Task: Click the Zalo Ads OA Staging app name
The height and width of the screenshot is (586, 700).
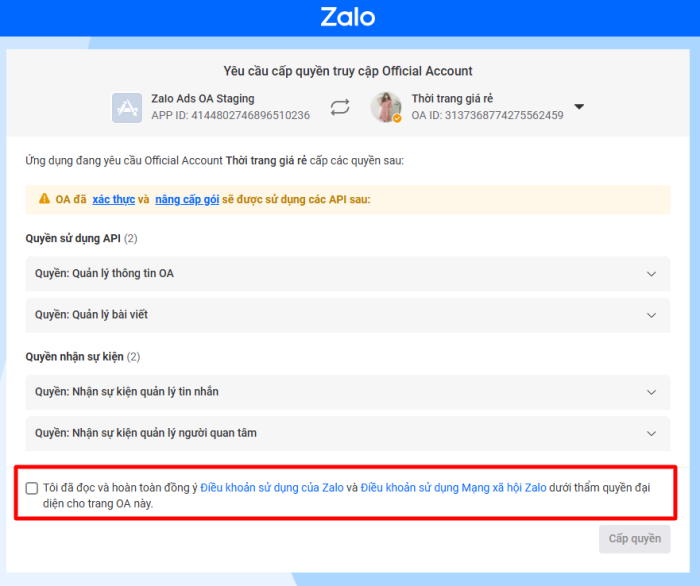Action: (x=203, y=99)
